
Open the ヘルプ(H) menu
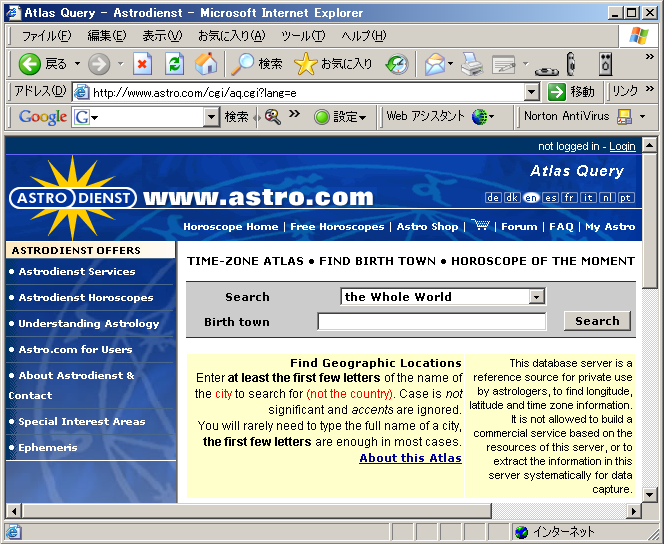pyautogui.click(x=364, y=36)
